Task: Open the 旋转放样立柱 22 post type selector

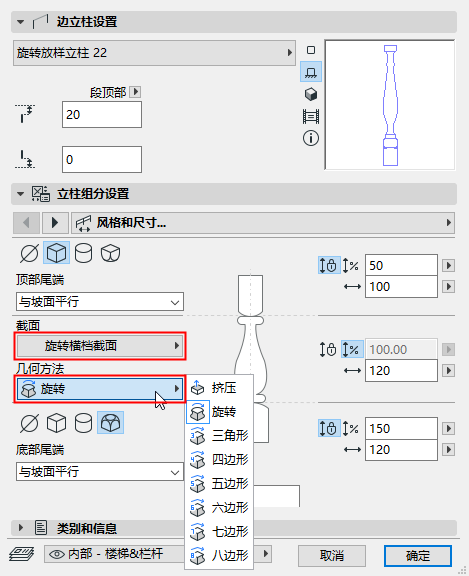Action: [x=154, y=53]
